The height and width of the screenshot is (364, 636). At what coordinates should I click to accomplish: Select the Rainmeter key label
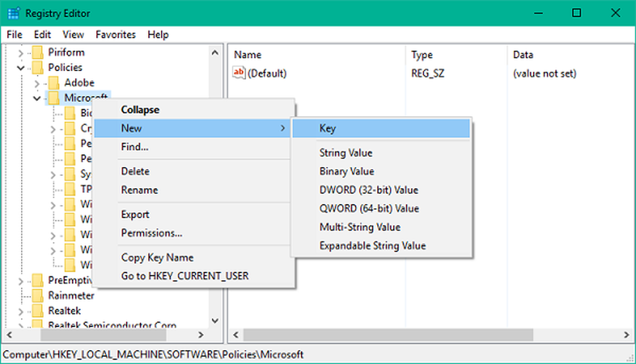(x=71, y=295)
